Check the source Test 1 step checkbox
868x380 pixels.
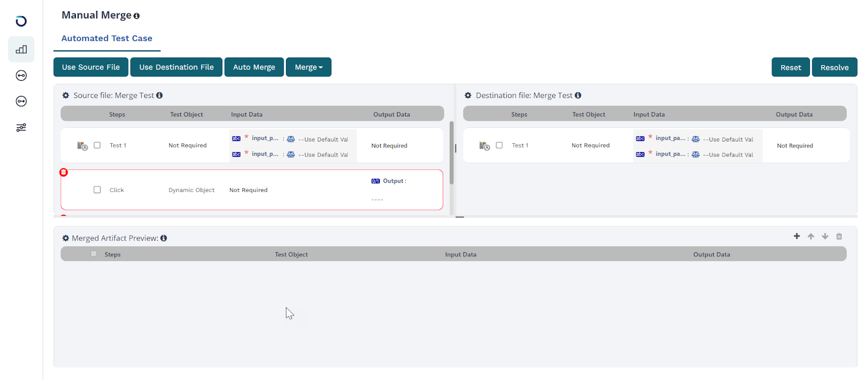pos(97,145)
